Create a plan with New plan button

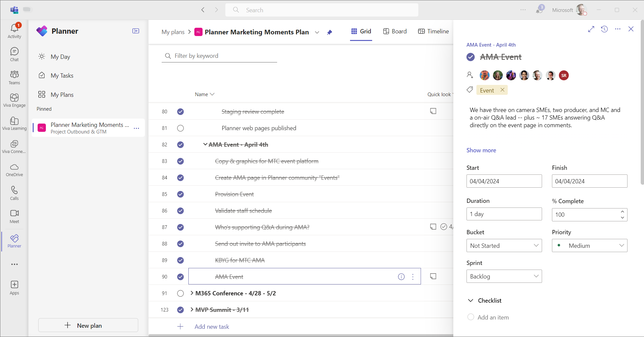pos(88,325)
